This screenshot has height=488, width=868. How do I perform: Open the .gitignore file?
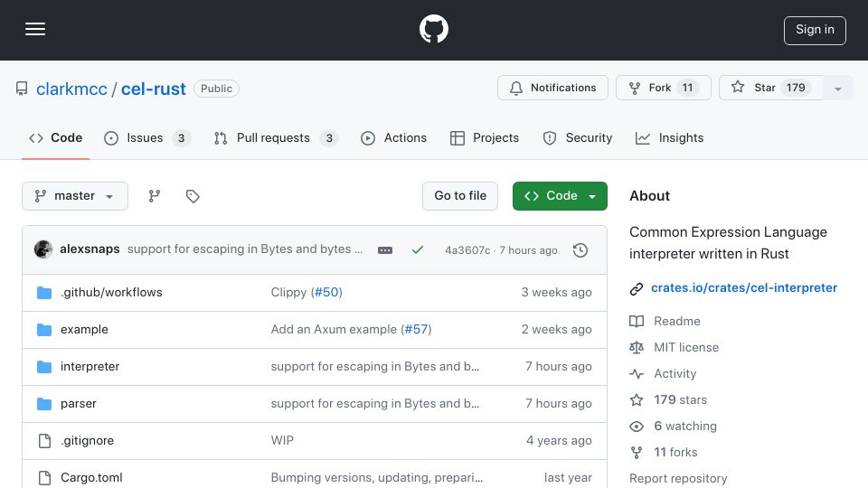pyautogui.click(x=87, y=440)
